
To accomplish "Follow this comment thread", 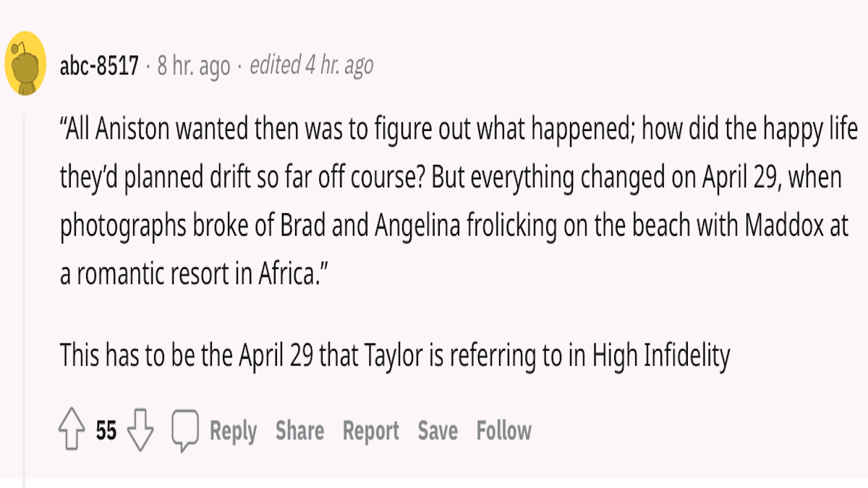I will pos(503,432).
